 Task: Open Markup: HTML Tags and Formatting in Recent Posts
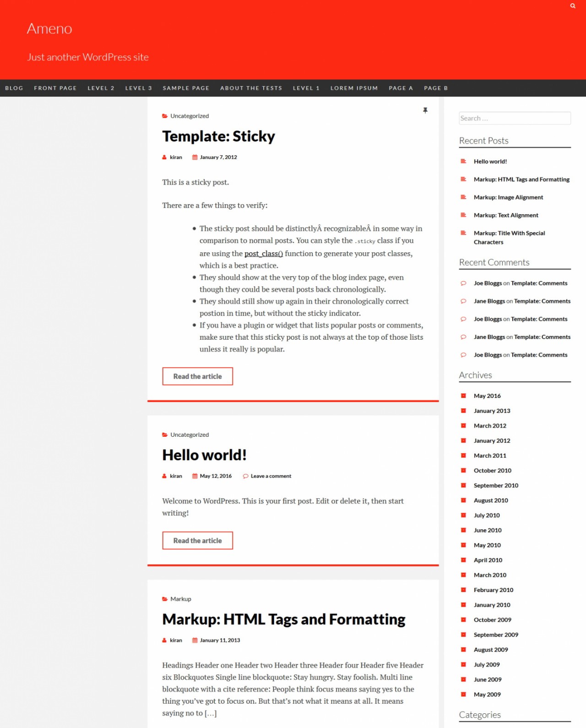[x=521, y=179]
